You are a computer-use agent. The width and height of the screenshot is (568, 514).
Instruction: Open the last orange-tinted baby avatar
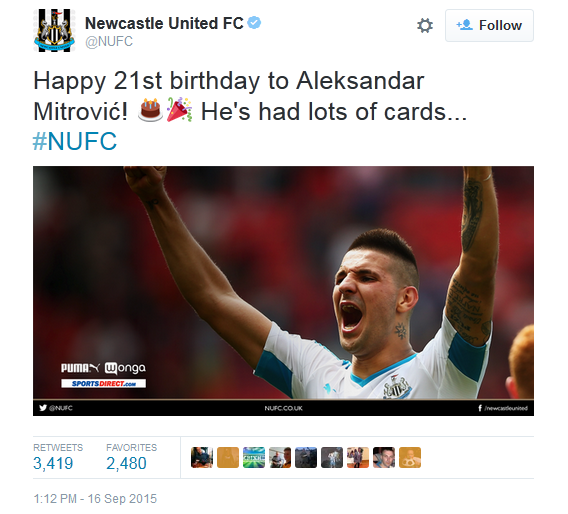[x=410, y=457]
